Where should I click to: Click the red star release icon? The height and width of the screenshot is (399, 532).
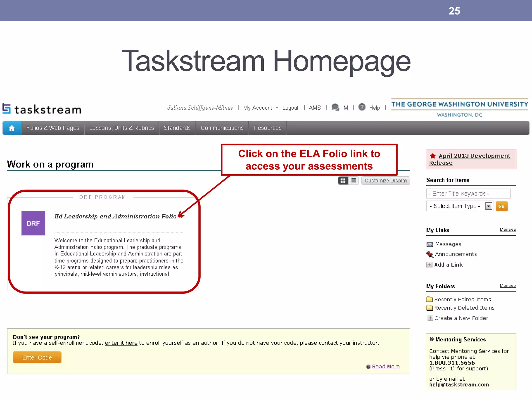433,156
